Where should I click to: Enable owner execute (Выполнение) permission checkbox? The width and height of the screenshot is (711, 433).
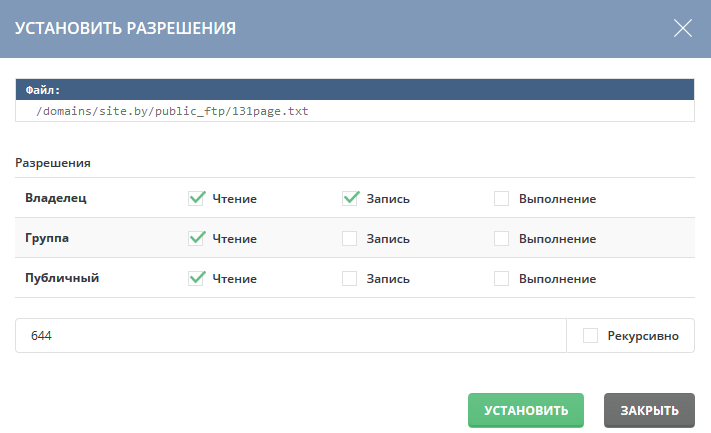(x=502, y=198)
